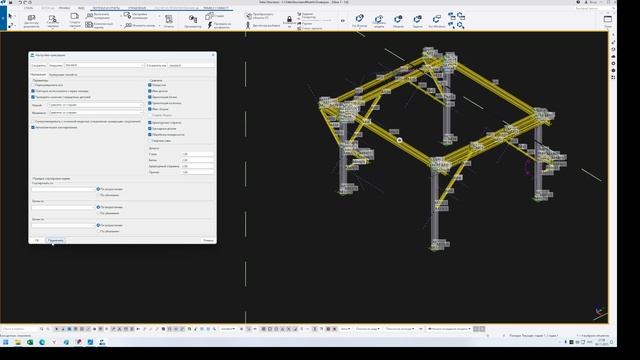The width and height of the screenshot is (640, 360).
Task: Open File Explorer from the taskbar
Action: coord(18,342)
